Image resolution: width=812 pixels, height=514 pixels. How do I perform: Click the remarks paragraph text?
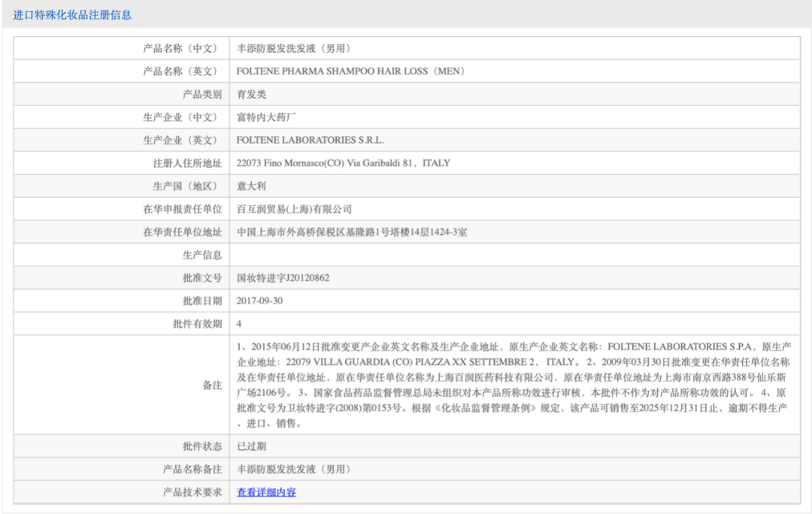[x=514, y=385]
